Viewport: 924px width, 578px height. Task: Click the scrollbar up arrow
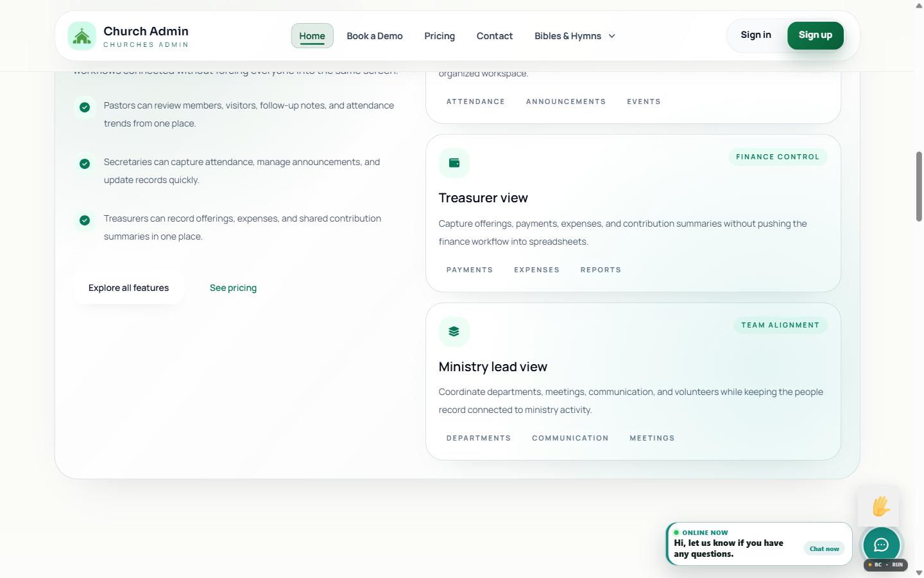tap(919, 5)
